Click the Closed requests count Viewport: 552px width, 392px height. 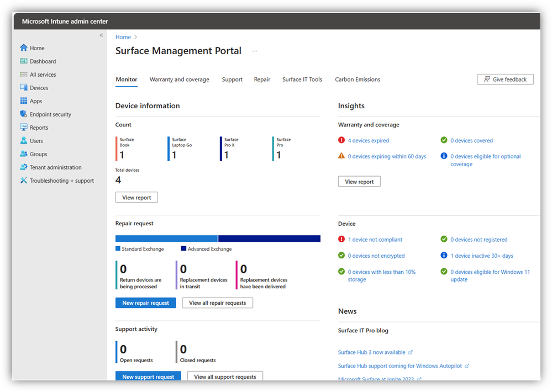coord(183,349)
